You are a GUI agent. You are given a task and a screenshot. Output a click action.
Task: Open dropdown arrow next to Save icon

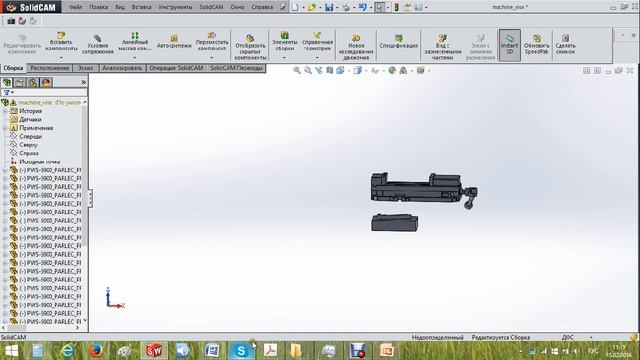point(337,7)
